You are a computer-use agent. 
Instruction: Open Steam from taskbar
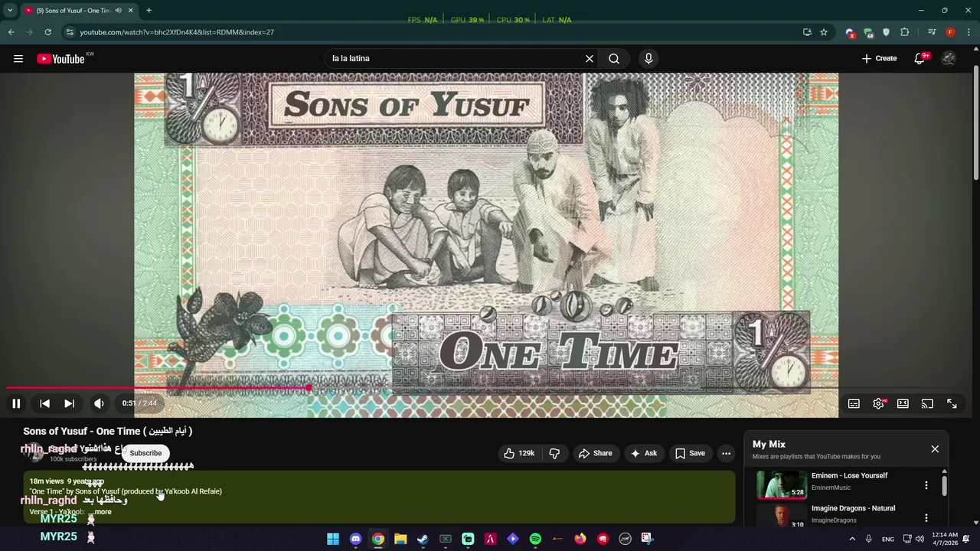point(423,539)
